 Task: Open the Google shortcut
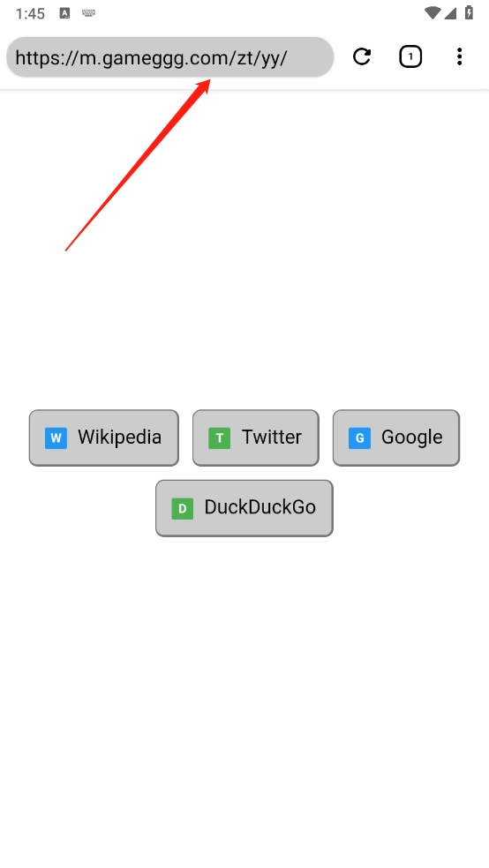coord(396,438)
